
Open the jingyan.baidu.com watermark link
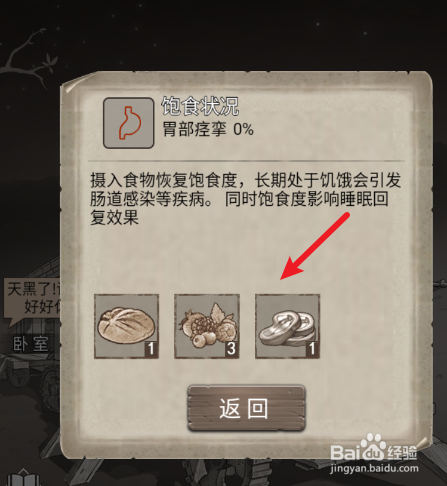(x=374, y=469)
